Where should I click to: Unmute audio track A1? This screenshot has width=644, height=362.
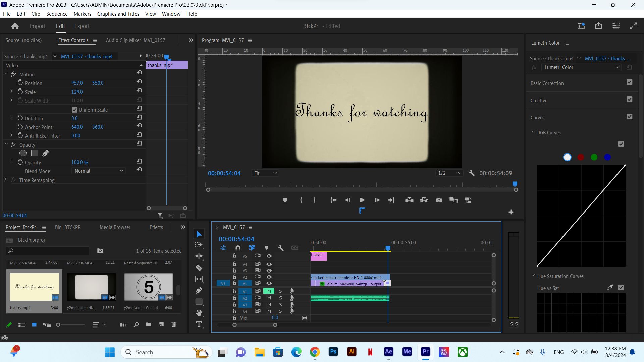pyautogui.click(x=269, y=291)
